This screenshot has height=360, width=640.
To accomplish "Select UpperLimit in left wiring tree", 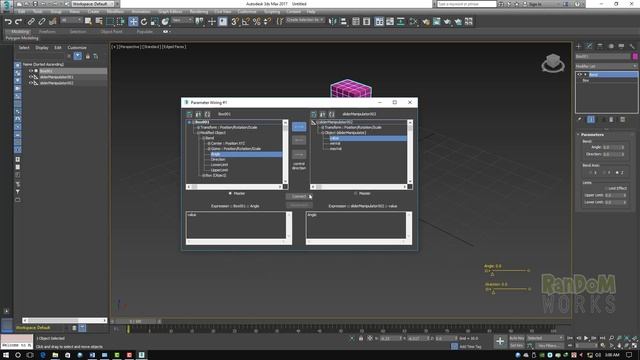I will point(220,170).
